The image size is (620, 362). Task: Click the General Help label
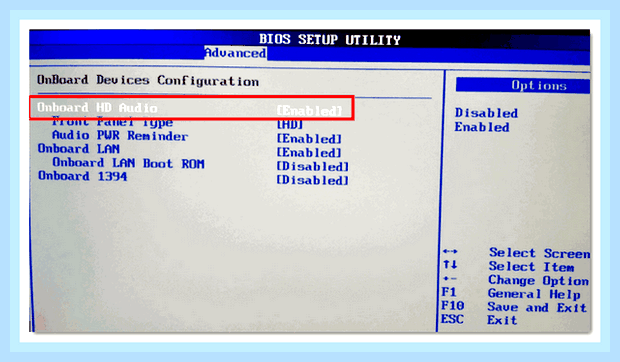(534, 294)
